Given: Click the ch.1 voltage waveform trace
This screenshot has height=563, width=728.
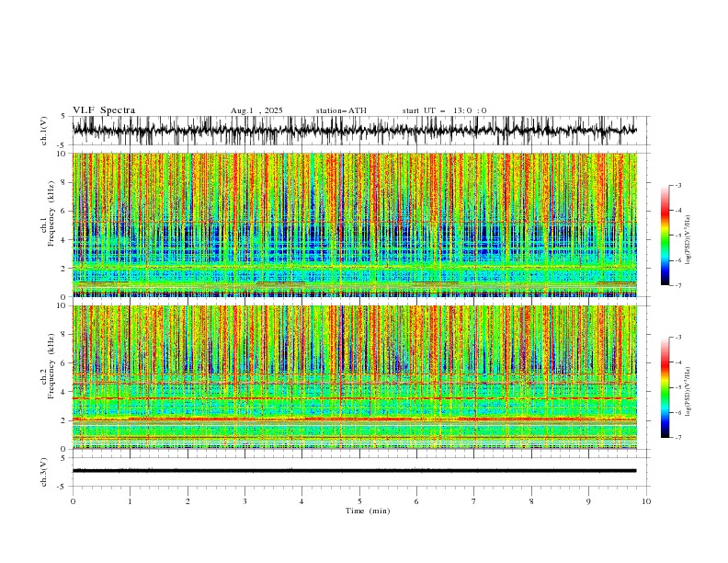Looking at the screenshot, I should coord(354,131).
